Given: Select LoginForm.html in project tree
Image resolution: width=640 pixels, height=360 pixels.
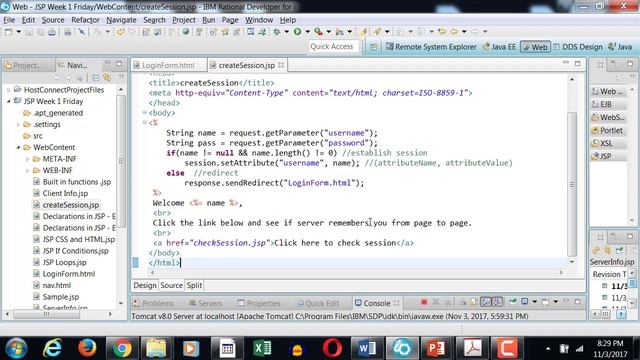Looking at the screenshot, I should (x=69, y=274).
